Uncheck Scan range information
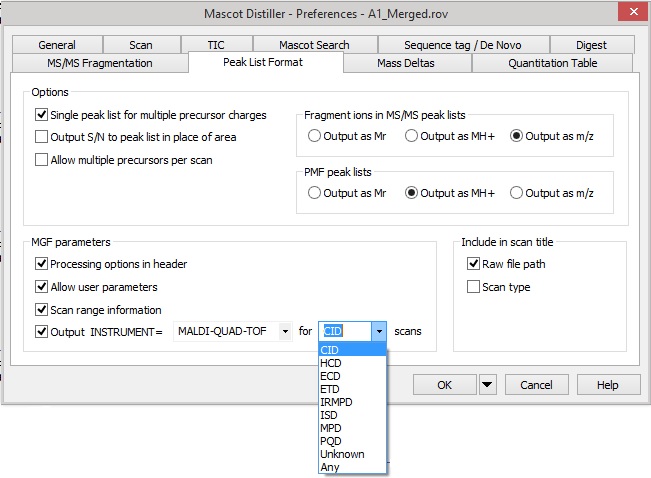Screen dimensions: 651x478 (41, 309)
